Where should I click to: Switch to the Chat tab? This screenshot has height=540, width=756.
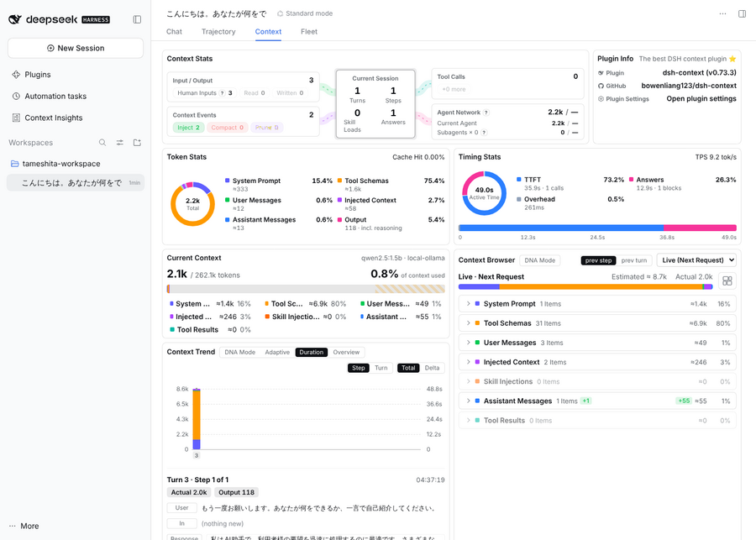pos(174,32)
